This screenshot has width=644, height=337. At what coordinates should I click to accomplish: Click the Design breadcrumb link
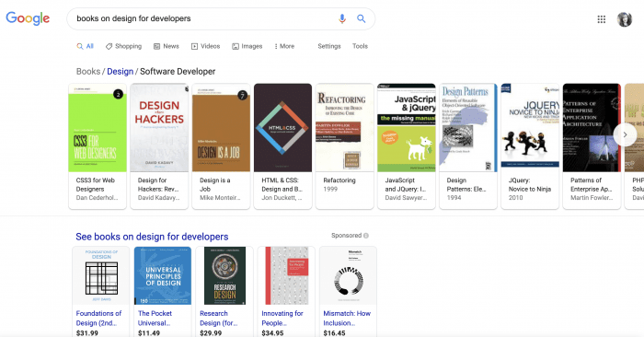[x=120, y=71]
